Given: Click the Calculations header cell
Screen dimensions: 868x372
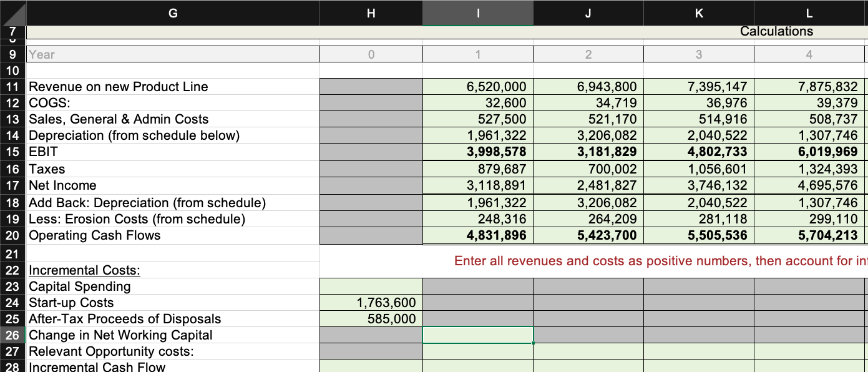Looking at the screenshot, I should click(x=776, y=31).
